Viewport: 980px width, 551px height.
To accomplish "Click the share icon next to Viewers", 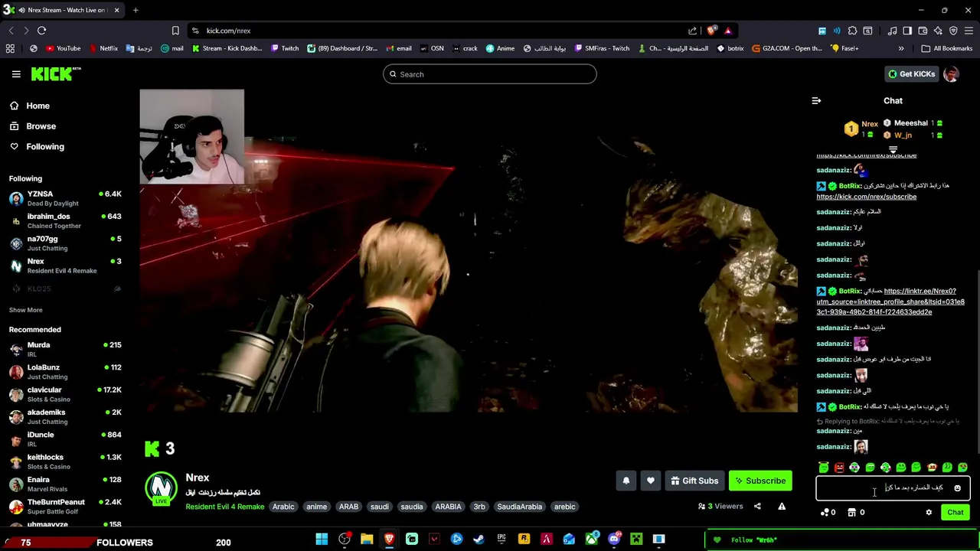I will tap(757, 506).
